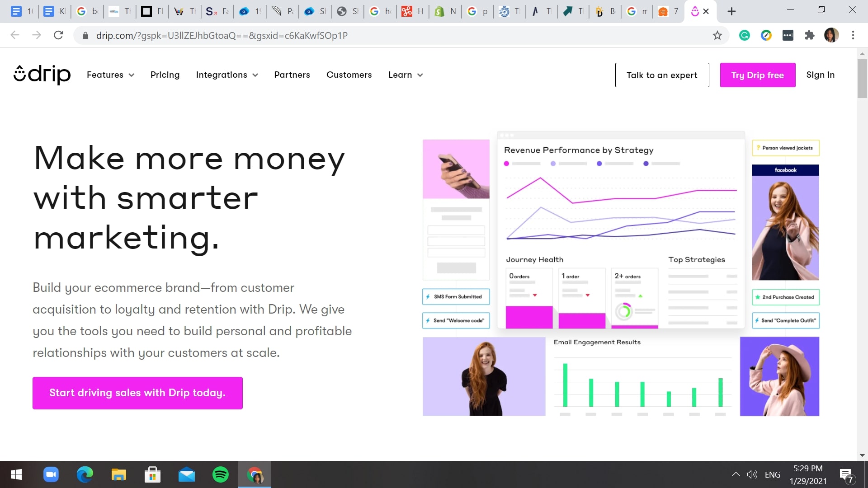Click the Edge browser icon in taskbar
Image resolution: width=868 pixels, height=488 pixels.
tap(85, 475)
